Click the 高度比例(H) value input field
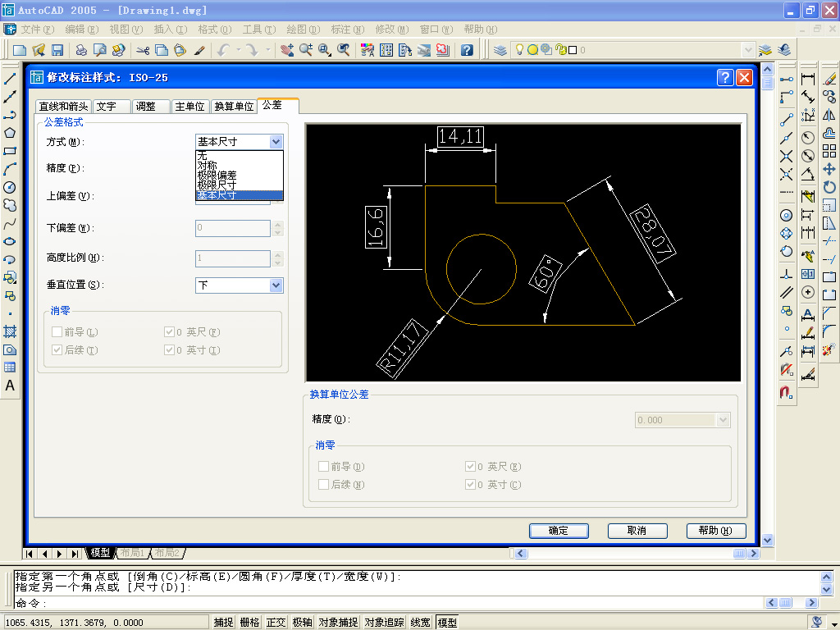 click(233, 258)
